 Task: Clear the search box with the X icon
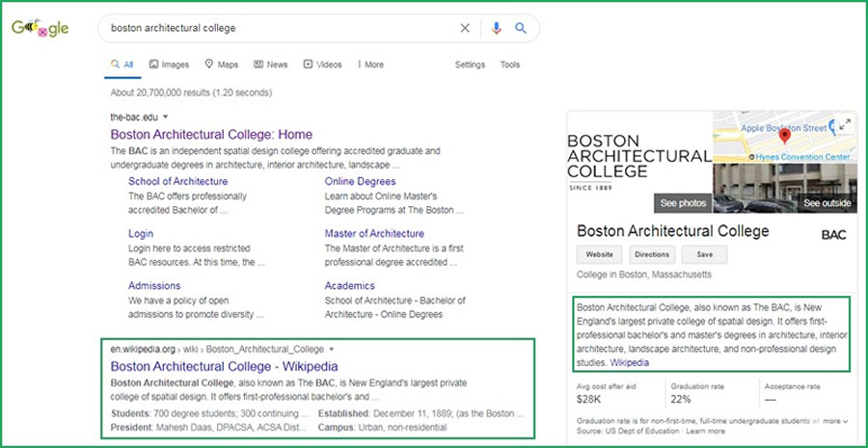[465, 28]
